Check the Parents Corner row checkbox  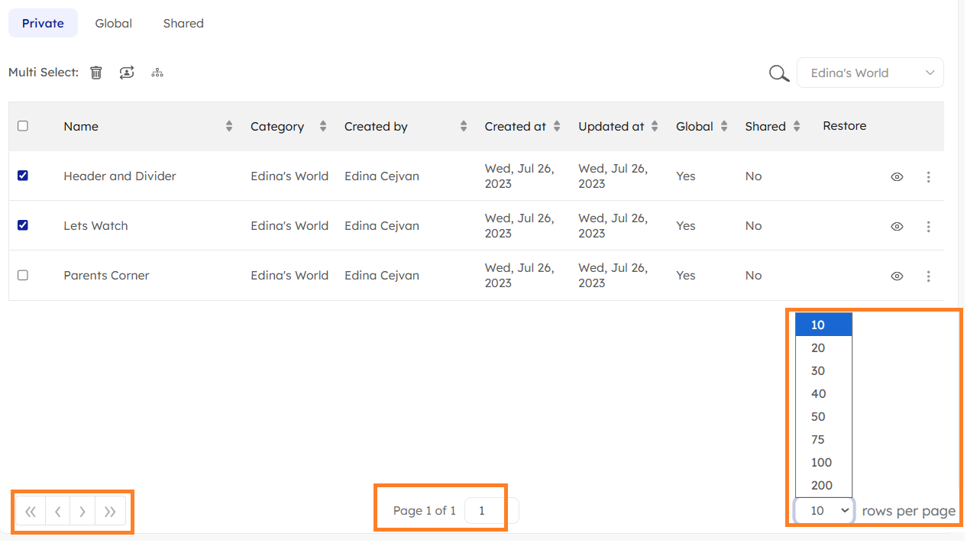coord(23,275)
